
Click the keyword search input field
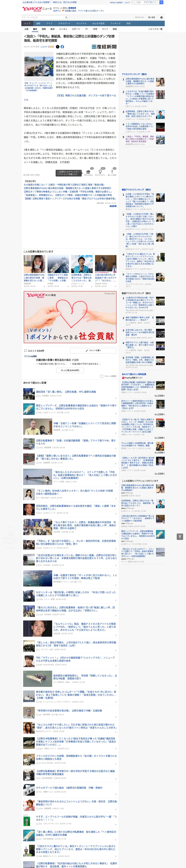tap(44, 17)
